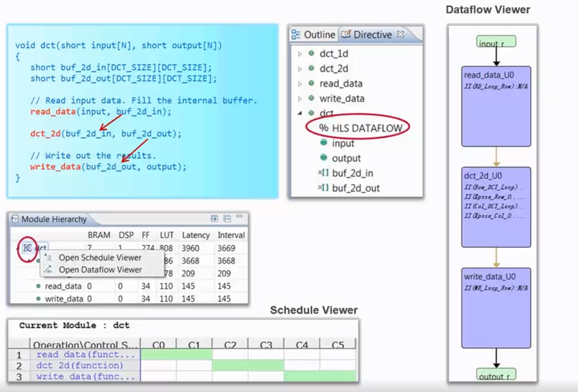Click the Collapse All icon in Module Hierarchy
This screenshot has height=392, width=578.
[x=226, y=219]
